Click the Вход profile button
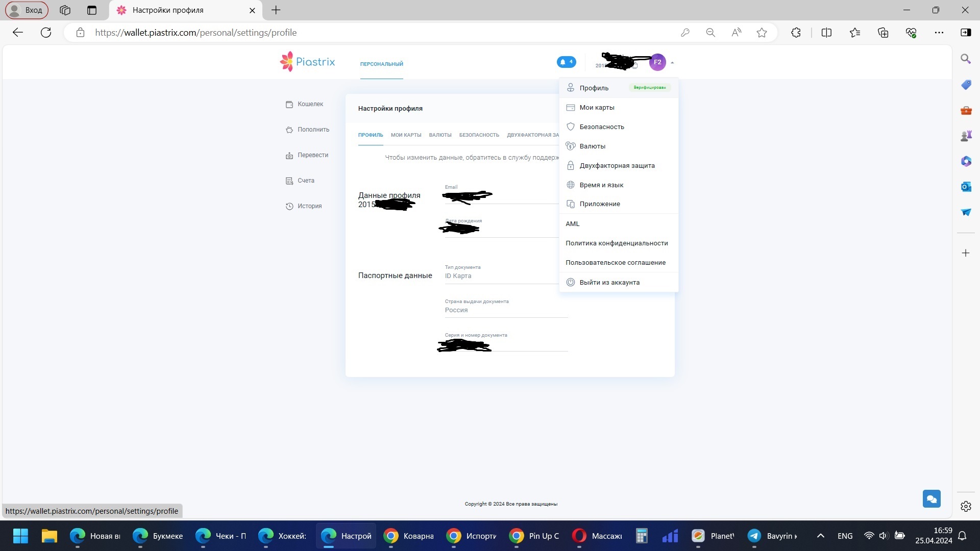The image size is (980, 551). tap(27, 10)
